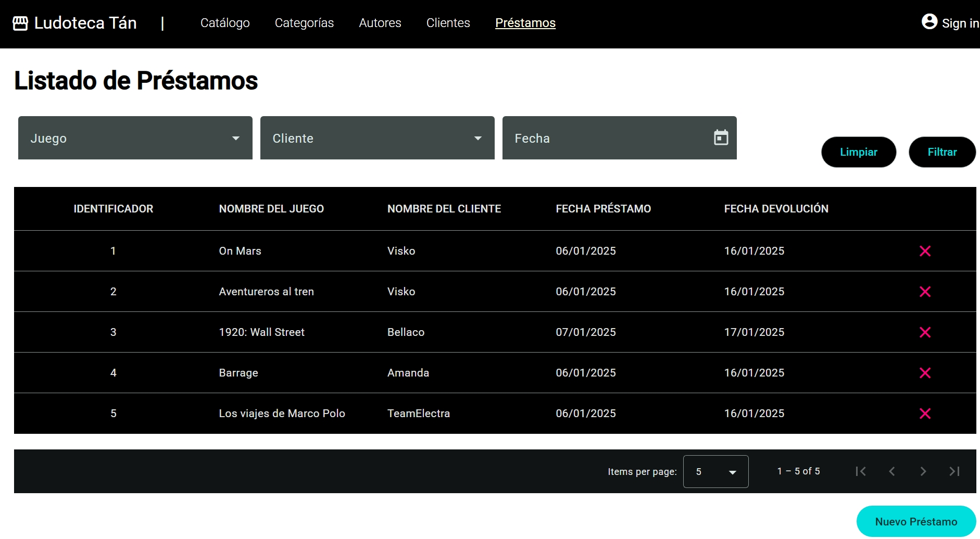
Task: Open the Cliente filter dropdown
Action: pyautogui.click(x=377, y=138)
